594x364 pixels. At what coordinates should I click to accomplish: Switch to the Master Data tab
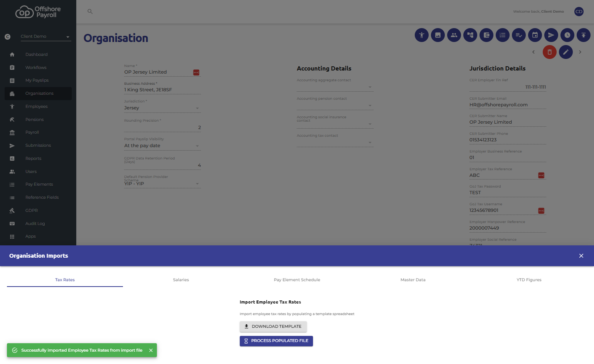[413, 280]
